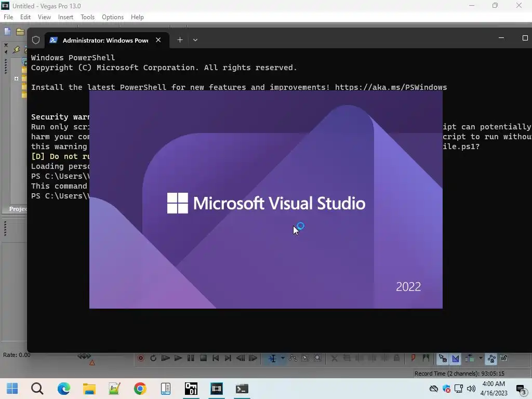The width and height of the screenshot is (532, 399).
Task: Click the Lock icon in Vegas toolbar
Action: tap(396, 358)
